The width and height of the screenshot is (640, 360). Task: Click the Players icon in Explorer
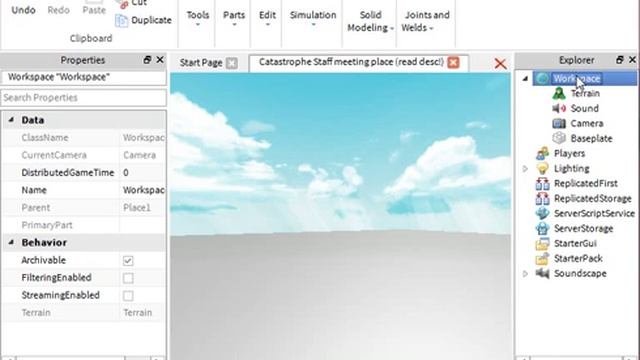[542, 153]
